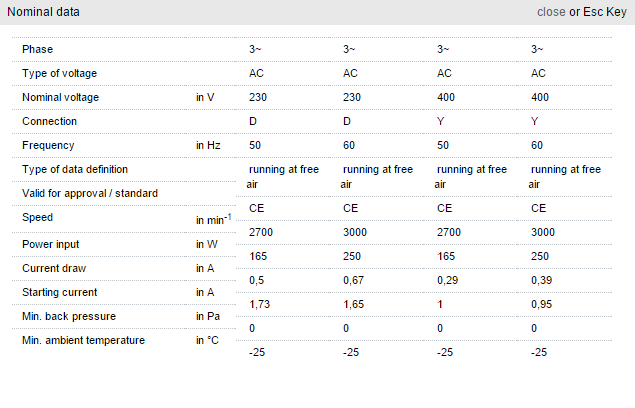Click the Type of voltage label
Image resolution: width=635 pixels, height=408 pixels.
point(60,73)
